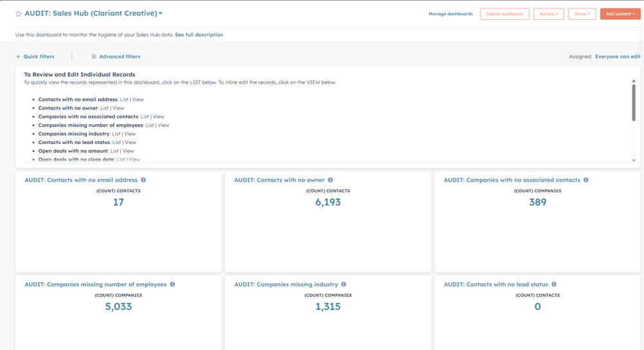Screen dimensions: 644x350
Task: Click info icon beside Contacts with no lead status
Action: tap(554, 284)
